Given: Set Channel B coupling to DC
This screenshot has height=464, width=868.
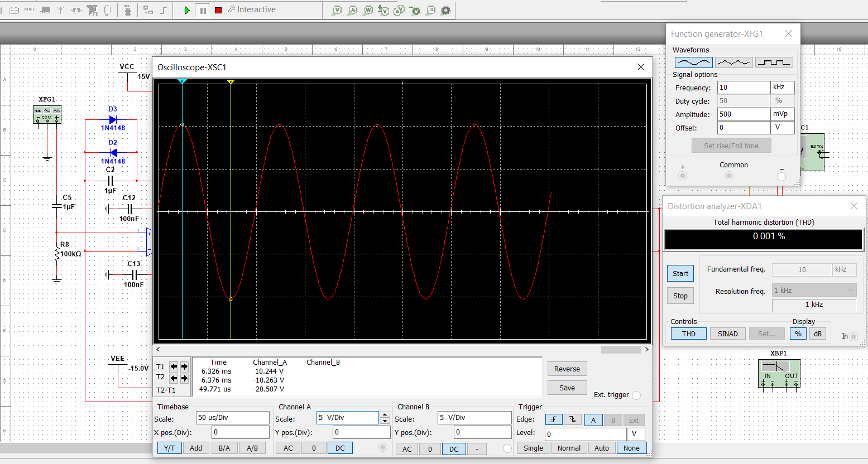Looking at the screenshot, I should point(454,449).
